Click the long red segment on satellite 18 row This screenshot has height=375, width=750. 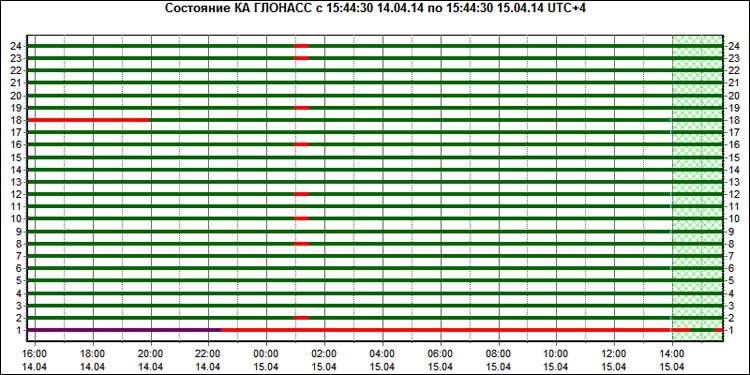coord(89,120)
